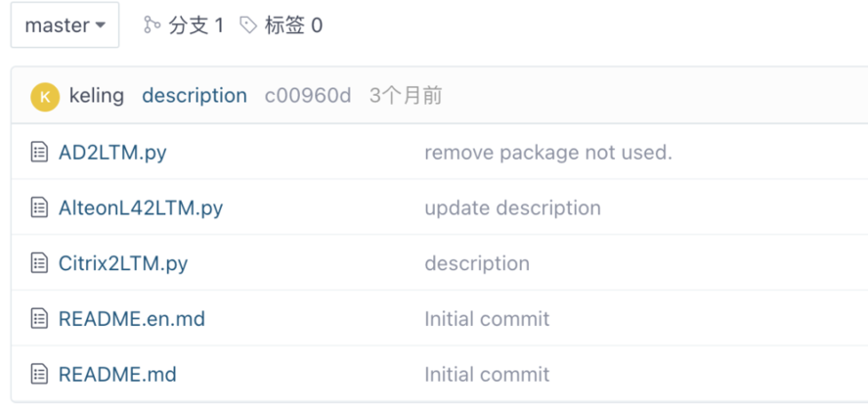Viewport: 868px width, 412px height.
Task: Click the file icon for README.md
Action: pyautogui.click(x=39, y=374)
